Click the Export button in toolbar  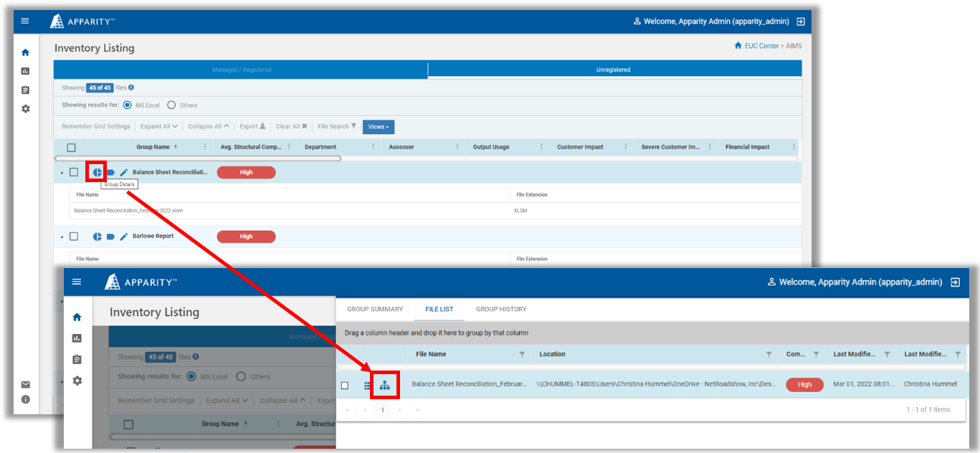tap(252, 127)
